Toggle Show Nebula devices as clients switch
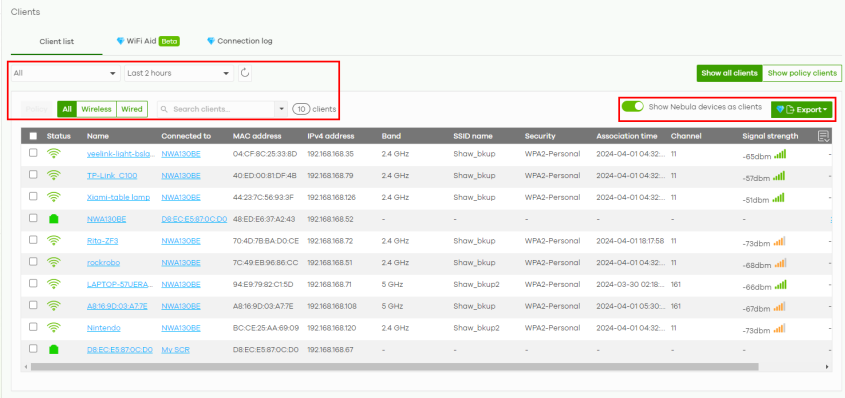 (633, 107)
